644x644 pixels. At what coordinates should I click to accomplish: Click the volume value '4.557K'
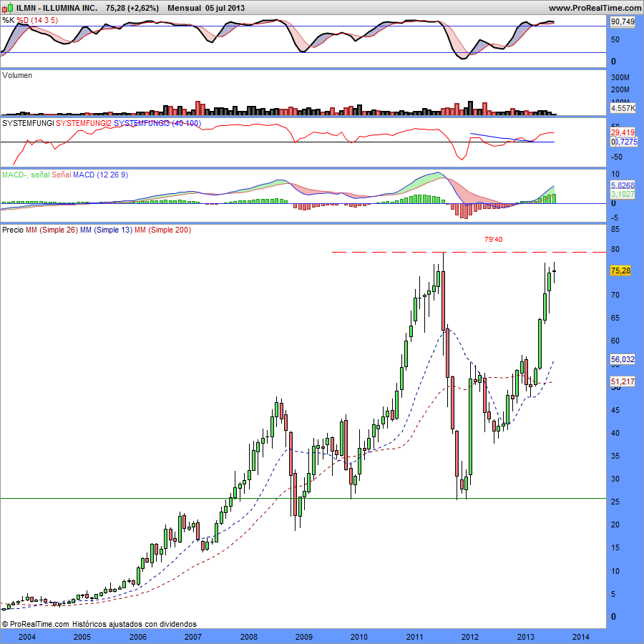click(623, 109)
